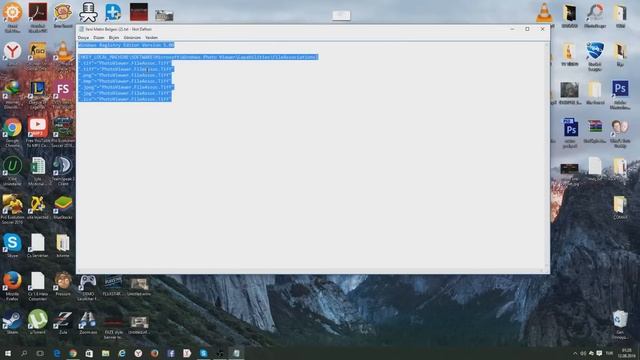The image size is (640, 360).
Task: Open Task View from the taskbar
Action: tap(40, 353)
